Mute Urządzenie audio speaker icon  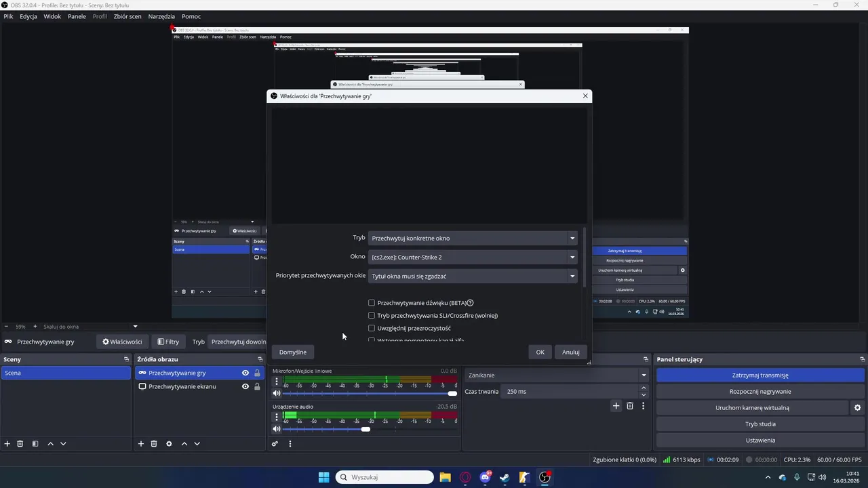click(x=277, y=429)
